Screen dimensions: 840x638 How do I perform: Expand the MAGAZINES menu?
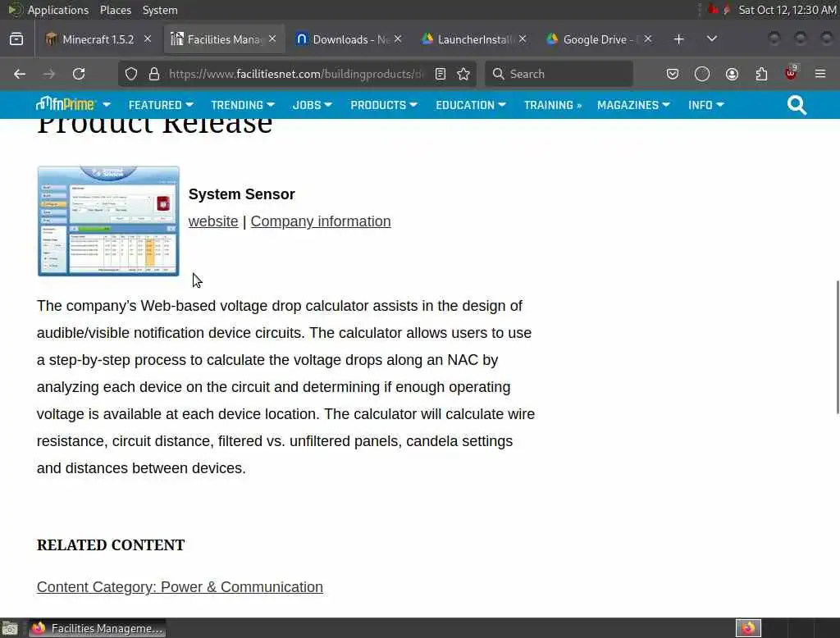tap(633, 105)
